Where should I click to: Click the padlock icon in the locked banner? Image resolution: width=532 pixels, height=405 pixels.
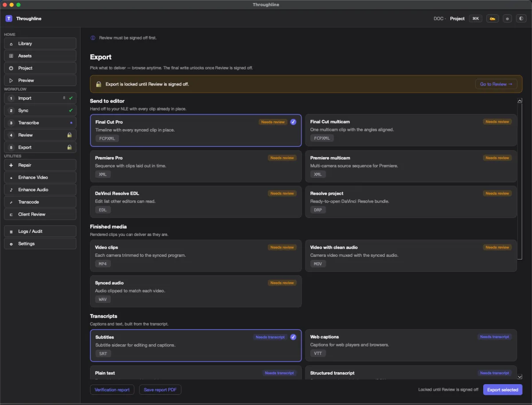point(99,84)
